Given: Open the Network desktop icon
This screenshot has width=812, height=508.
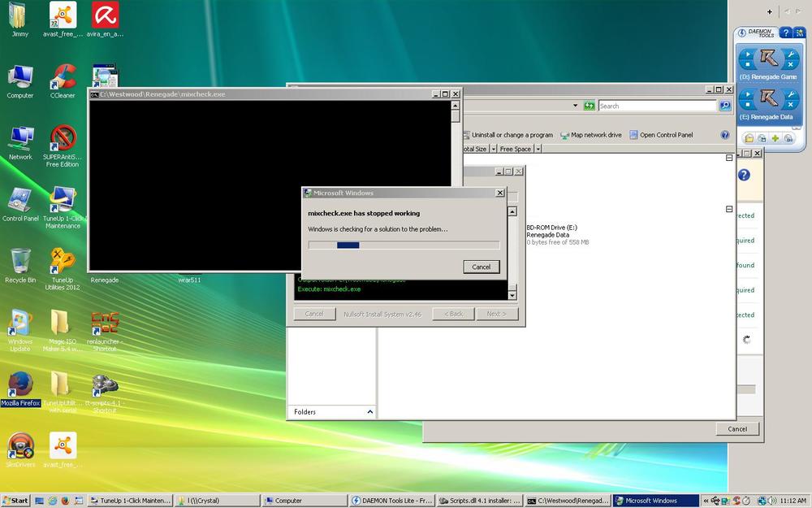Looking at the screenshot, I should coord(20,142).
